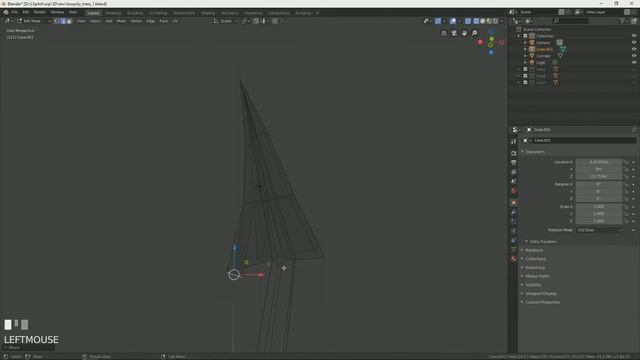Toggle viewport overlays button in header
The width and height of the screenshot is (640, 360).
(453, 21)
